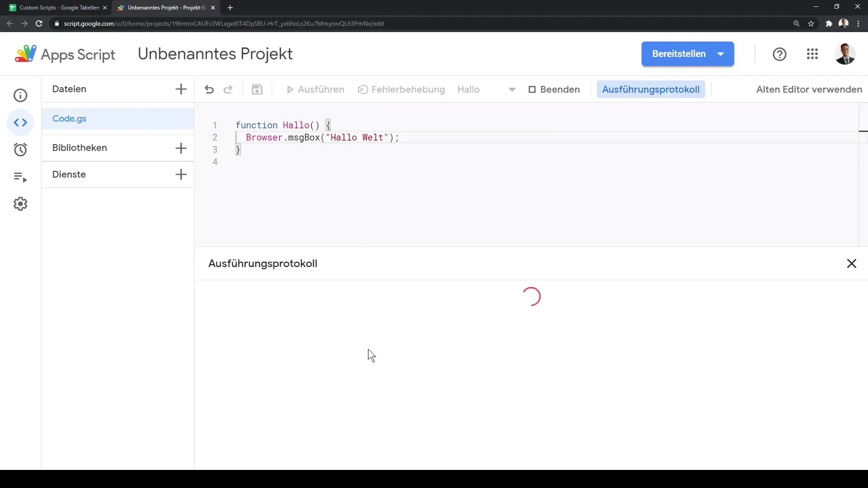The width and height of the screenshot is (868, 488).
Task: Close the Ausführungsprotokoll panel
Action: (x=851, y=263)
